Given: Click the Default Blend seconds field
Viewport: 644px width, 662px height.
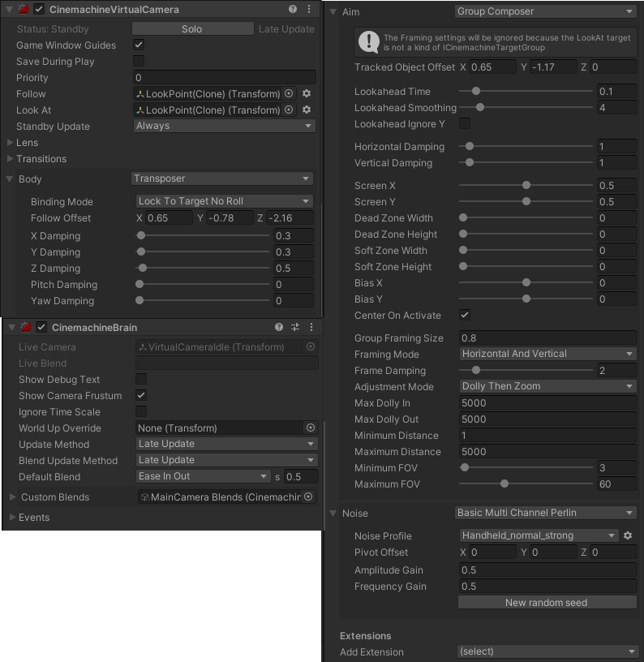Looking at the screenshot, I should tap(301, 477).
